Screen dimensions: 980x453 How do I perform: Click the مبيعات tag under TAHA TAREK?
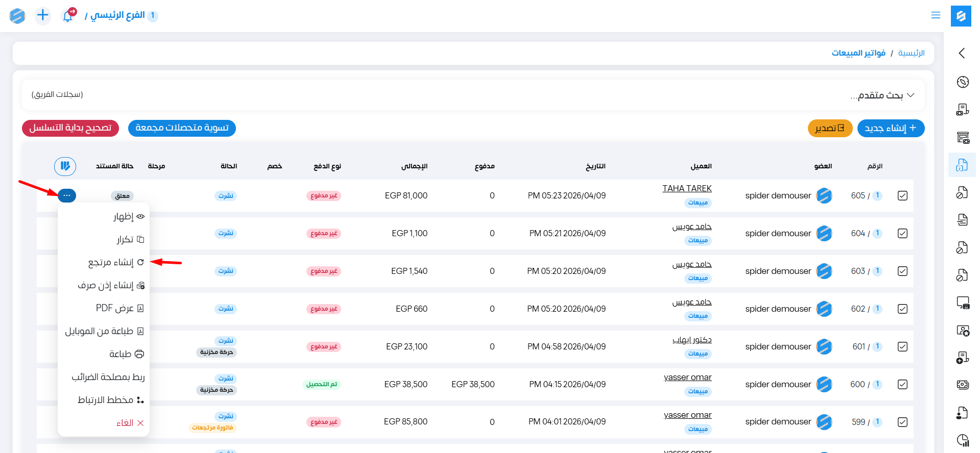(x=698, y=203)
